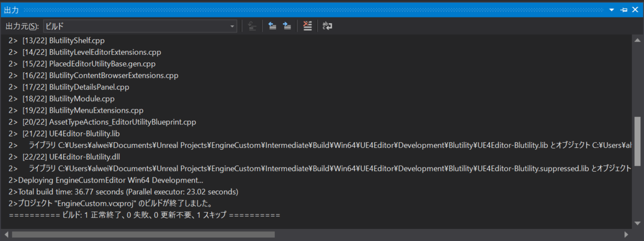Click horizontal scrollbar left arrow

6,235
